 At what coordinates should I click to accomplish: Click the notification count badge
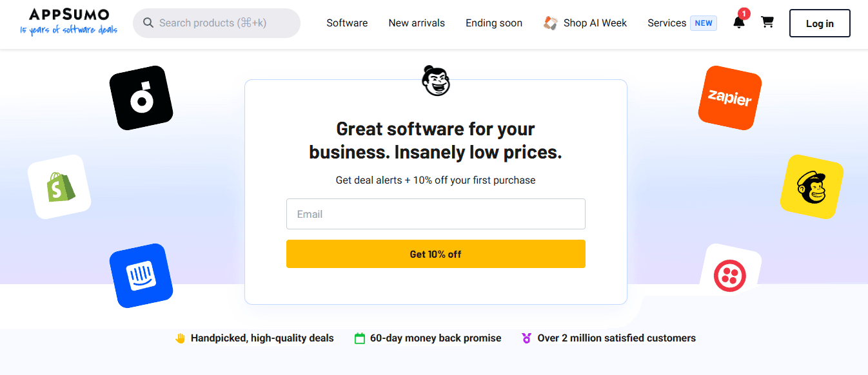tap(743, 13)
